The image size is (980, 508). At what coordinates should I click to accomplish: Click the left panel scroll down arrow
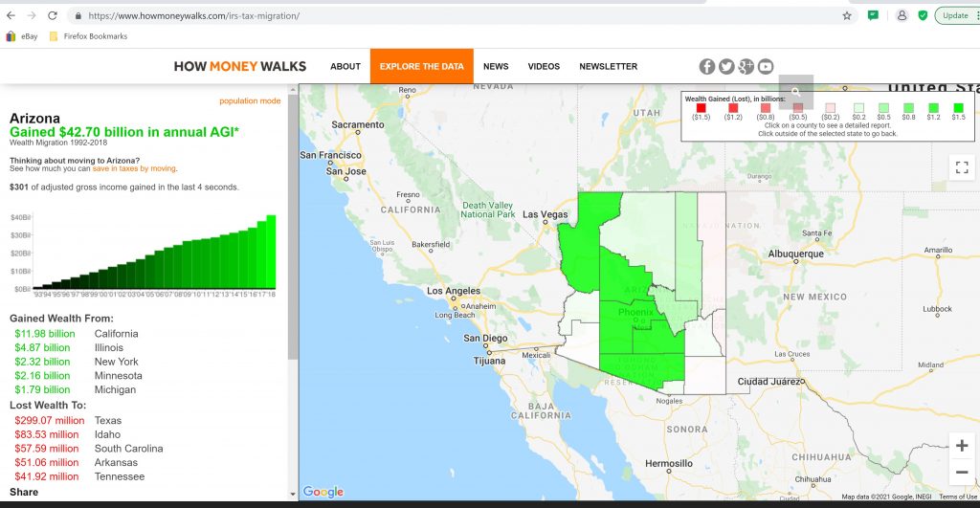click(293, 494)
